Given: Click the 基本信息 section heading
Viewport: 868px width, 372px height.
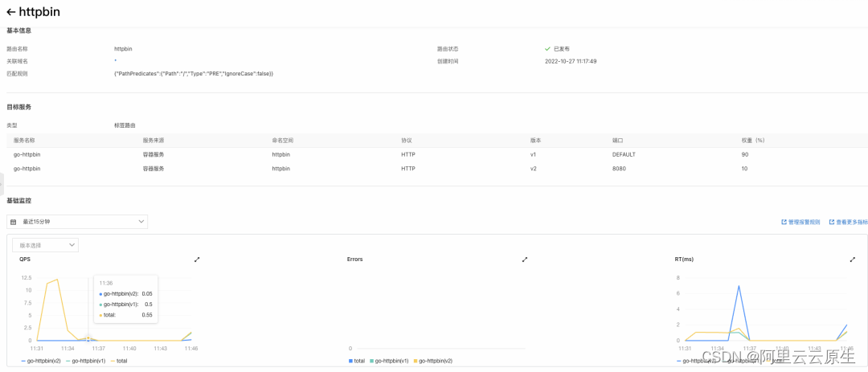Looking at the screenshot, I should pos(18,31).
